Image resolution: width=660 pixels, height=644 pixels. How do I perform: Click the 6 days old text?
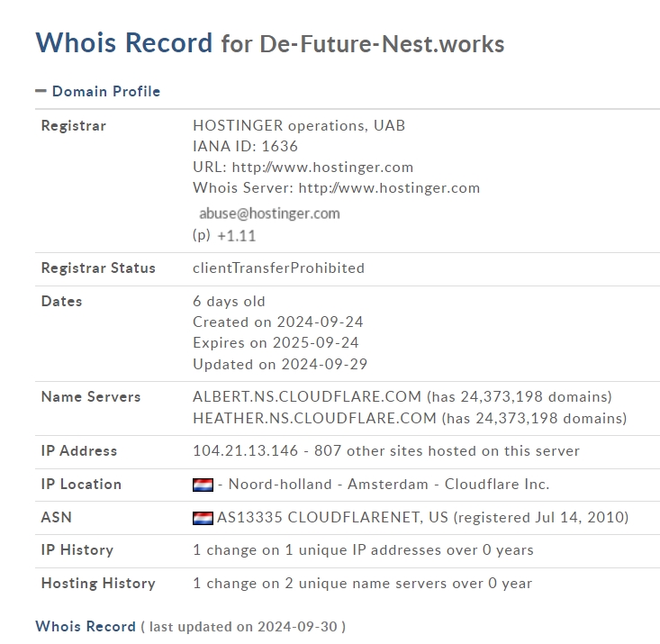[x=229, y=301]
